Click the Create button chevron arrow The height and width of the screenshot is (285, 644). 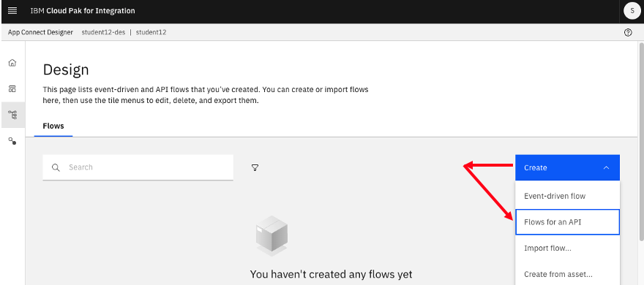[606, 168]
